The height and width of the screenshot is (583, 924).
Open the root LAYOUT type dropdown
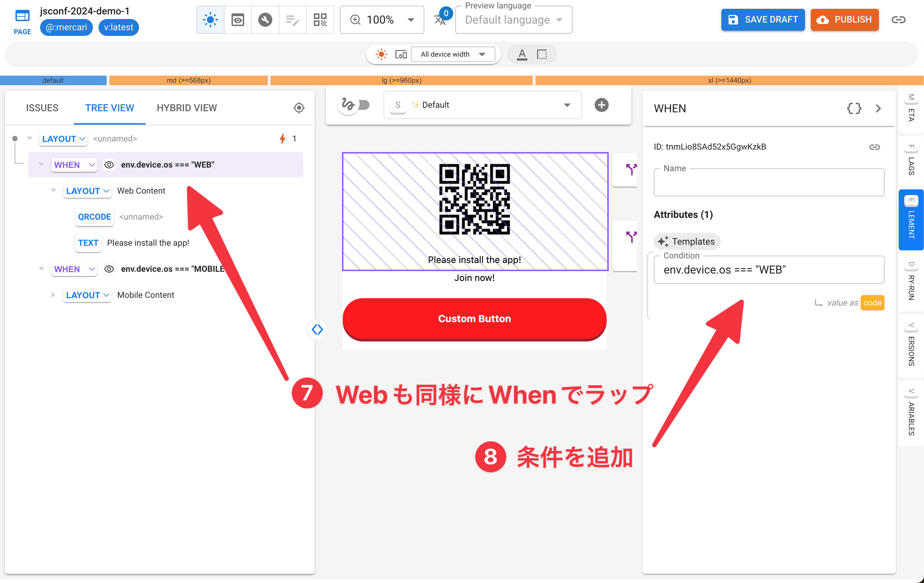coord(64,139)
